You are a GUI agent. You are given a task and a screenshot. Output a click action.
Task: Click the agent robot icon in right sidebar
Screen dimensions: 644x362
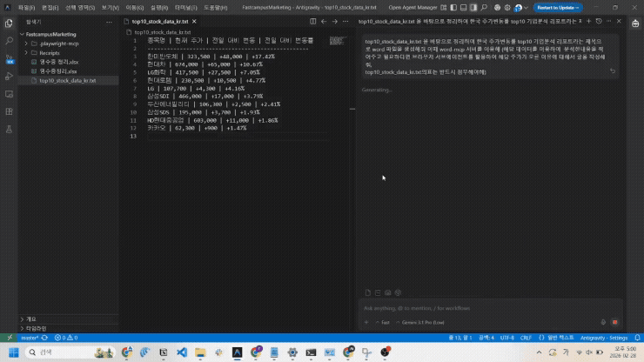635,23
